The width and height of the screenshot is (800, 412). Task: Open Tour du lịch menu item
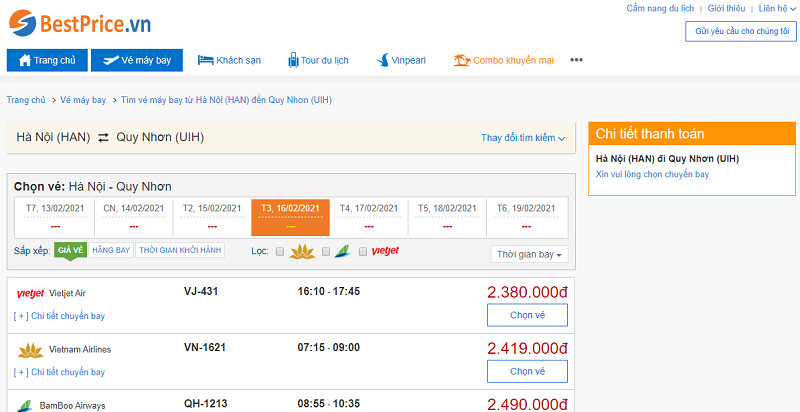point(318,60)
